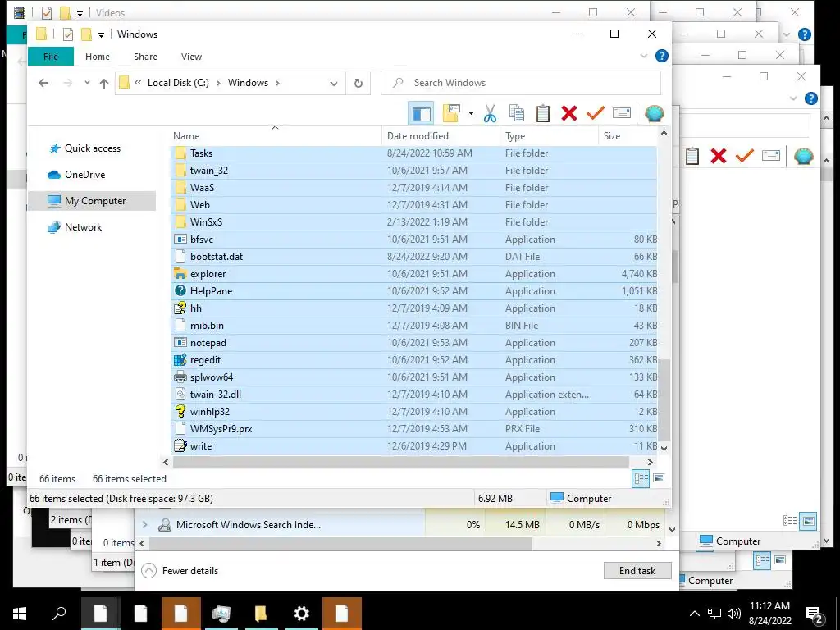Screen dimensions: 840x630
Task: Open the volume speaker tray icon
Action: (x=734, y=614)
